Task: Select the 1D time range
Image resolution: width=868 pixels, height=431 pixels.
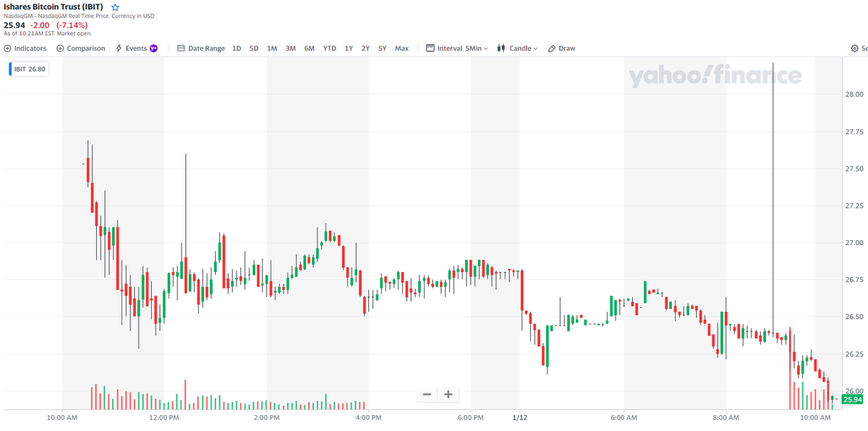Action: pyautogui.click(x=237, y=48)
